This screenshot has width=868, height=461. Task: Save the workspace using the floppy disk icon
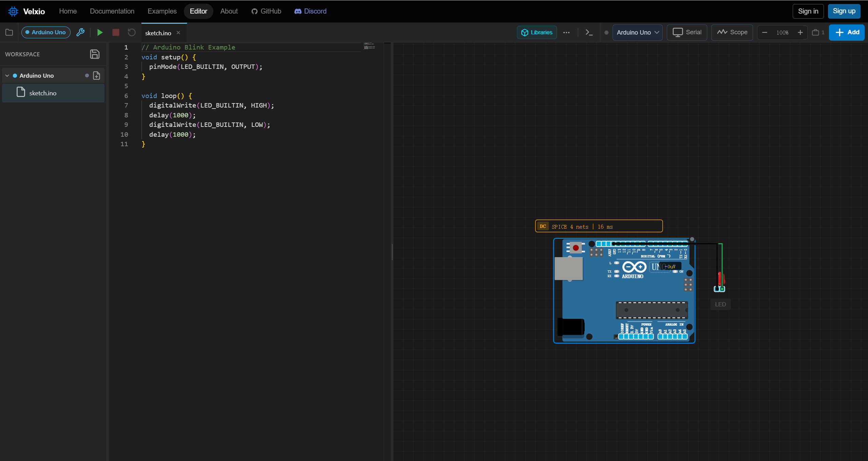(x=95, y=54)
